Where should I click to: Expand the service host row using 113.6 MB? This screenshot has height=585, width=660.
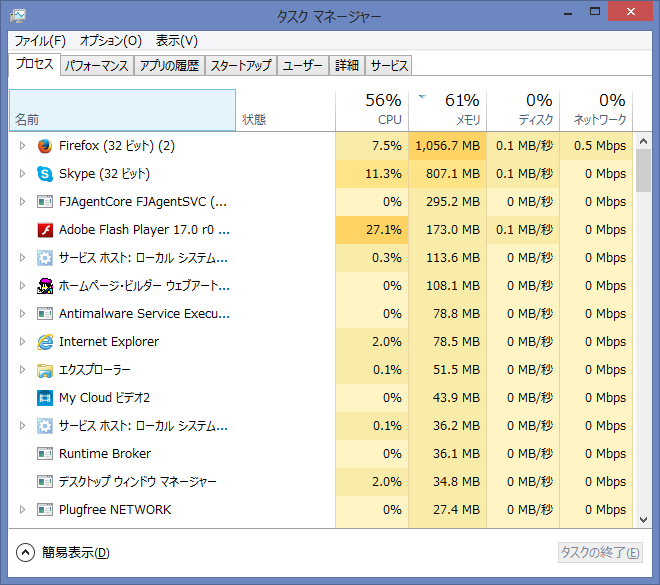click(22, 258)
